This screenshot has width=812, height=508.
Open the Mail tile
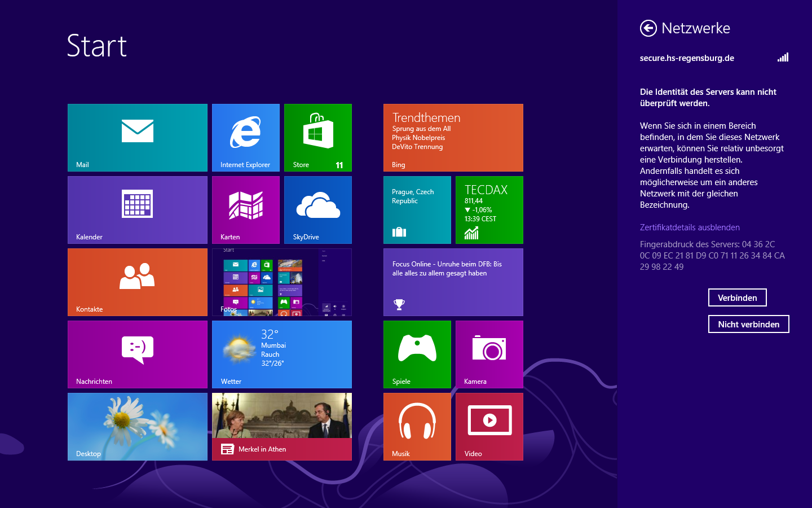pos(138,138)
